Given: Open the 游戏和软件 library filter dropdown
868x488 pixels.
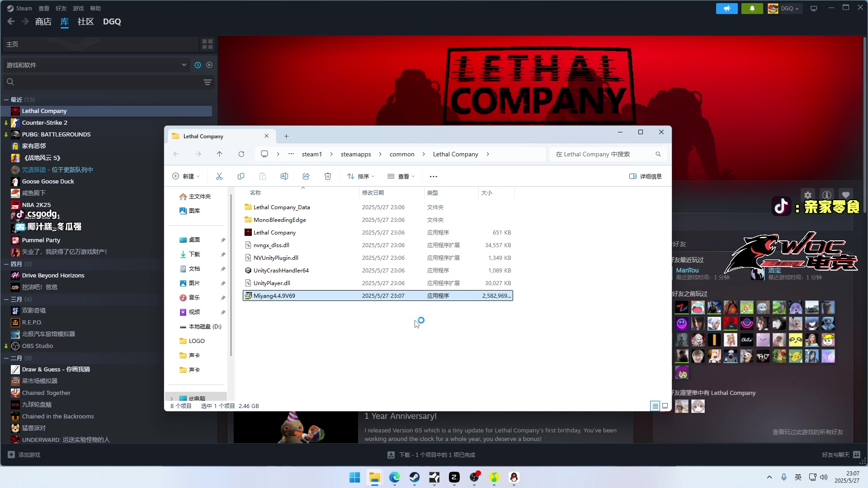Looking at the screenshot, I should pos(96,65).
